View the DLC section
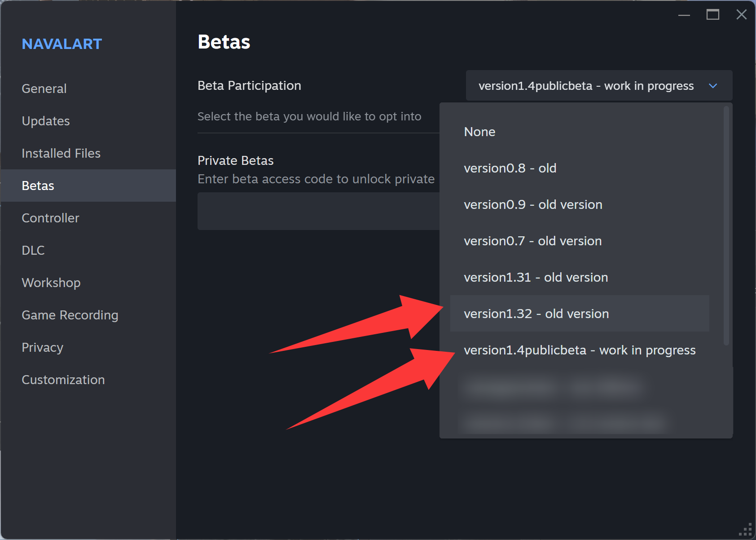This screenshot has width=756, height=540. click(x=33, y=250)
